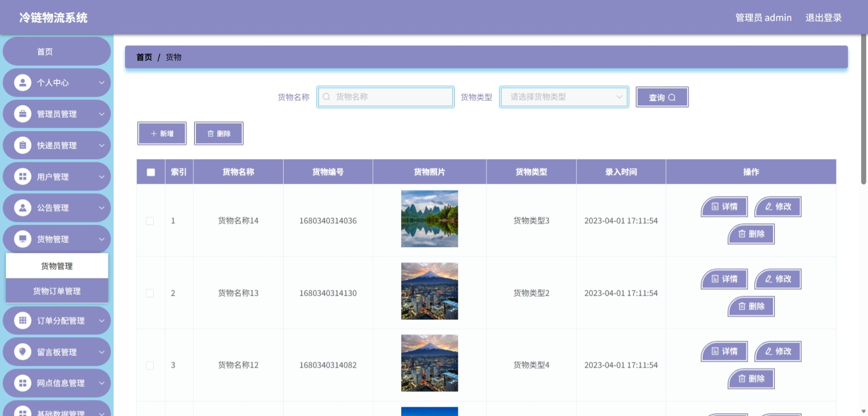Viewport: 868px width, 416px height.
Task: Expand 公告管理 menu chevron
Action: click(x=102, y=208)
